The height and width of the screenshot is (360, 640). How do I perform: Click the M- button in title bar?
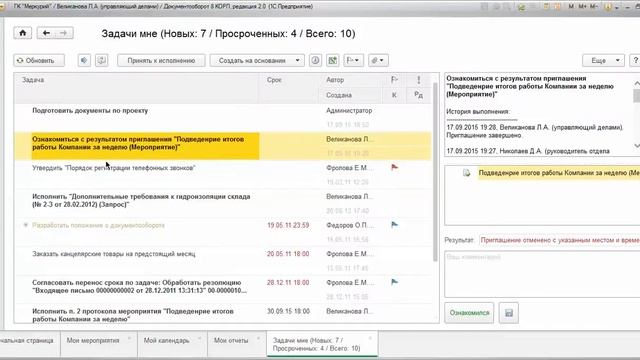click(x=593, y=7)
